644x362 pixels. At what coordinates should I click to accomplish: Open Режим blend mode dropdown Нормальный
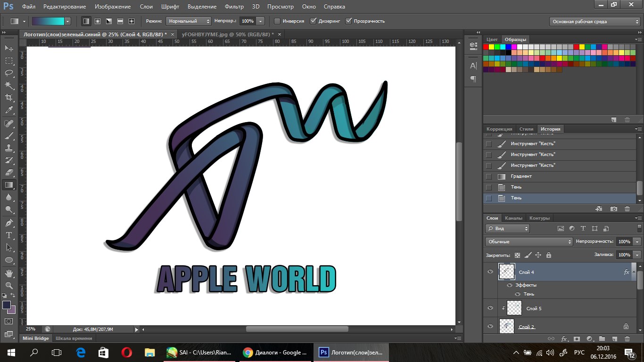click(189, 21)
